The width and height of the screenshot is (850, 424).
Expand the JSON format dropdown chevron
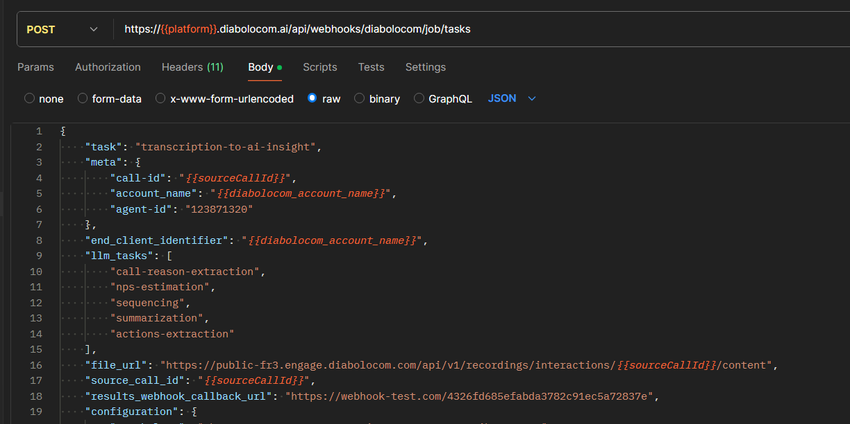[x=532, y=99]
